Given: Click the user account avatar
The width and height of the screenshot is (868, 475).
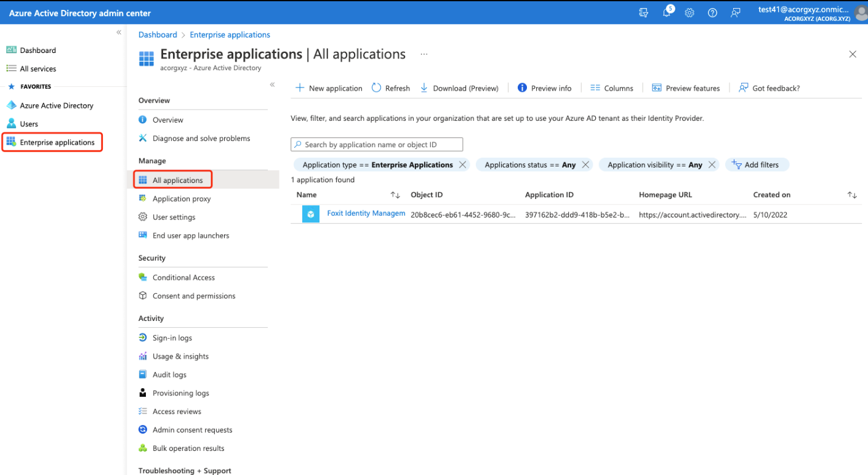Looking at the screenshot, I should coord(861,13).
